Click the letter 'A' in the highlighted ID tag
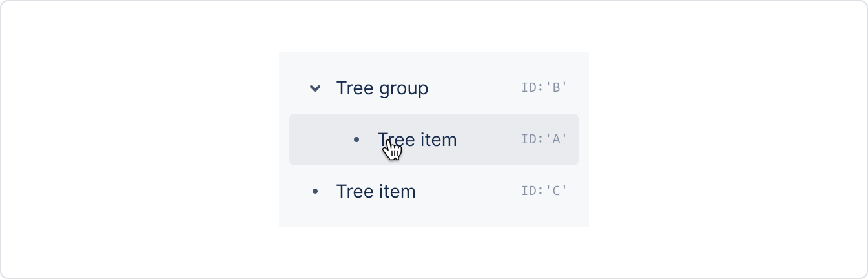 555,139
